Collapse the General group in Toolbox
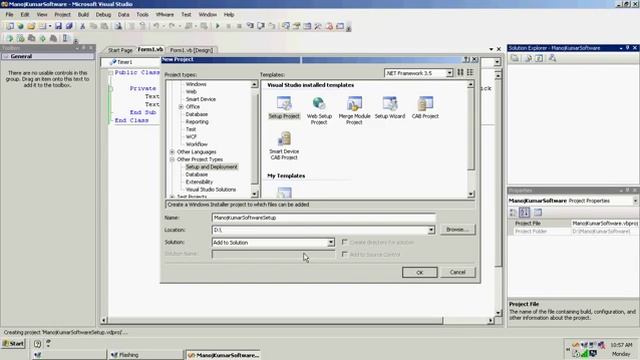This screenshot has height=360, width=640. click(x=6, y=56)
